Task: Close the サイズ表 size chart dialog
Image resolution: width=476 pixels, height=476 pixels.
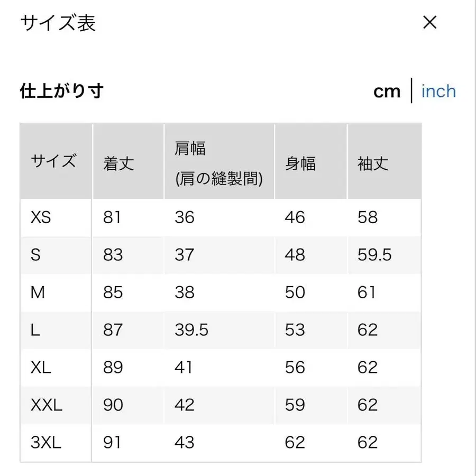Action: pyautogui.click(x=430, y=22)
